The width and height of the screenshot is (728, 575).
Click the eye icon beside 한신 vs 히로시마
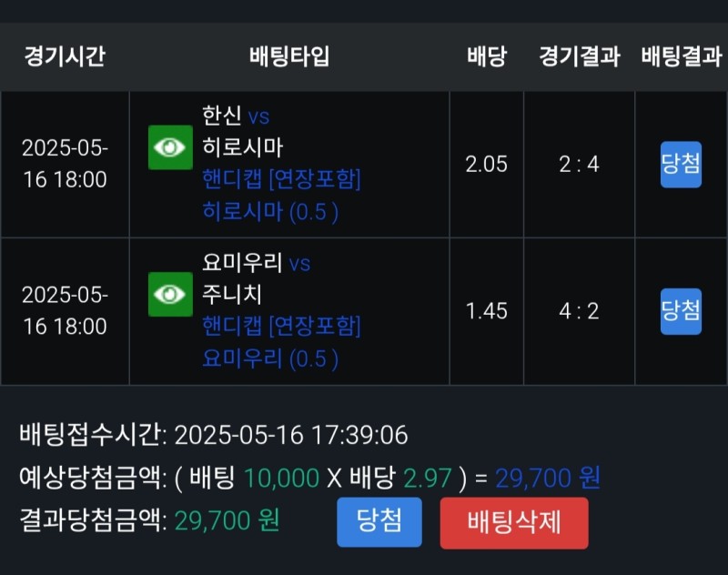[171, 147]
